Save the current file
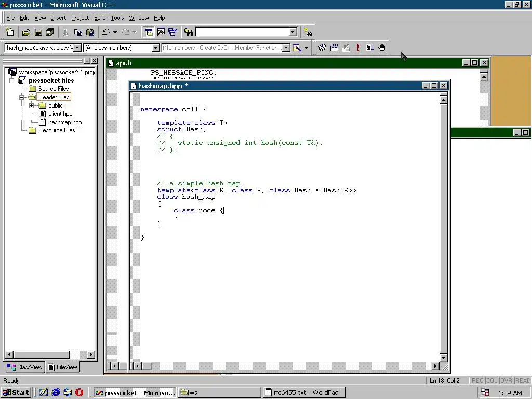The image size is (532, 399). (x=38, y=32)
